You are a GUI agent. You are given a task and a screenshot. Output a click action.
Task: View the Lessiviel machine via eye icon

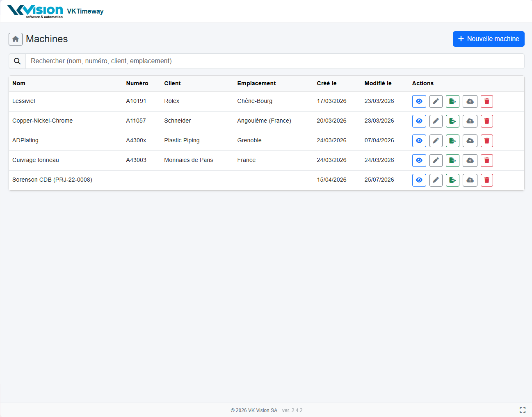(x=419, y=101)
